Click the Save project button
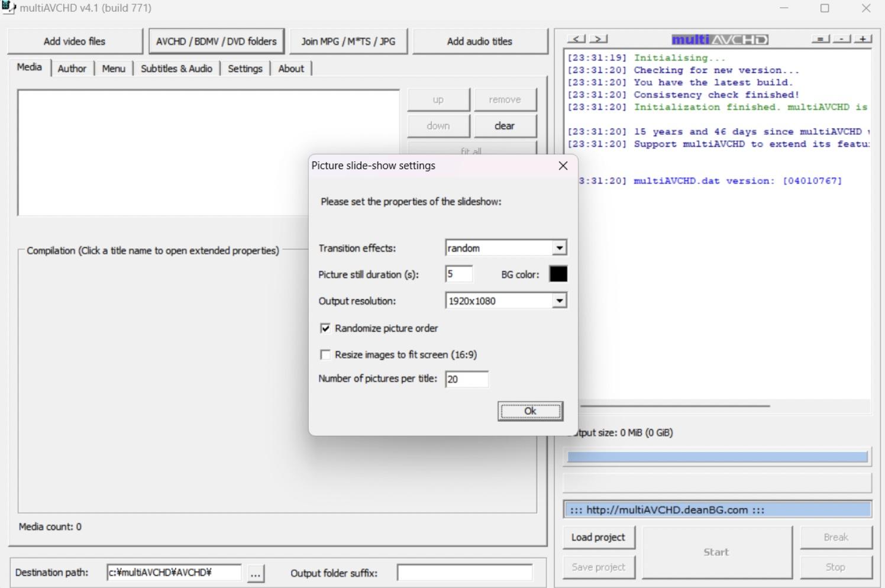This screenshot has height=588, width=885. [x=598, y=567]
